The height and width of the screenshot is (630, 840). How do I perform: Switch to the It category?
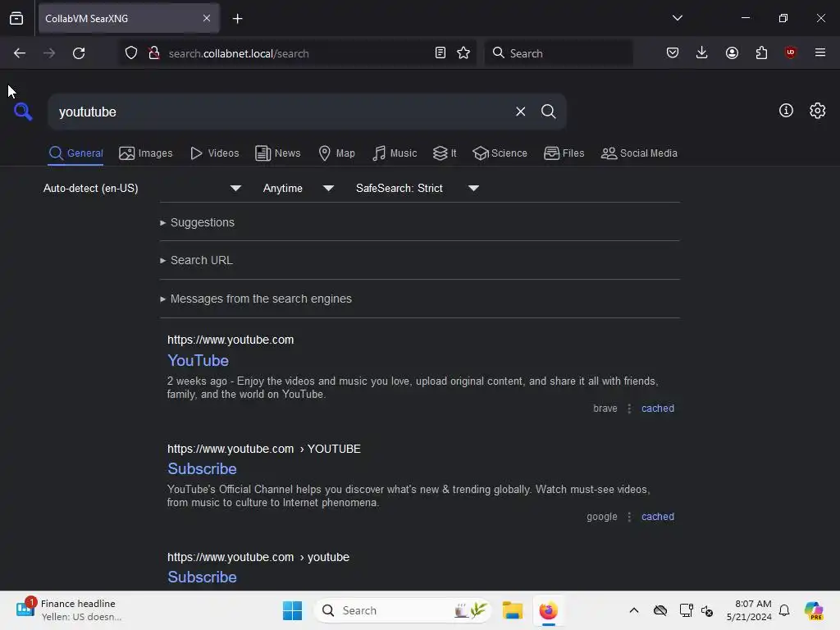pyautogui.click(x=445, y=153)
